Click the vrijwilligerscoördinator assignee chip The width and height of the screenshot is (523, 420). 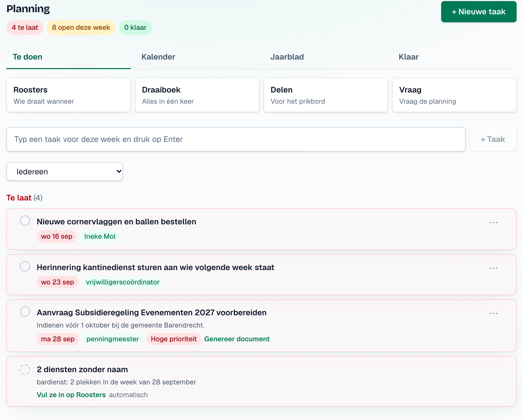(x=123, y=282)
